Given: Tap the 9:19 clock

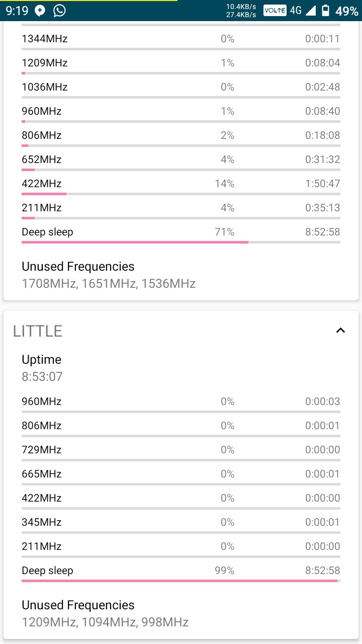Looking at the screenshot, I should point(17,11).
